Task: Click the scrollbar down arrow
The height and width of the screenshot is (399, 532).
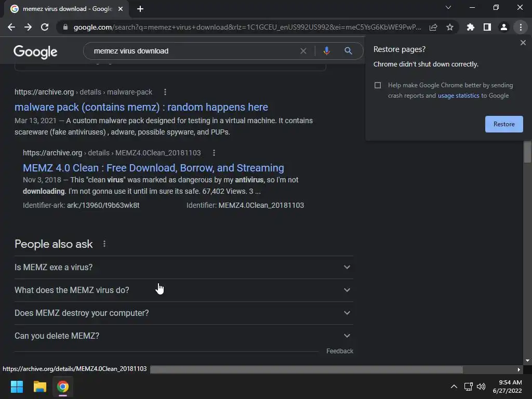Action: coord(527,361)
